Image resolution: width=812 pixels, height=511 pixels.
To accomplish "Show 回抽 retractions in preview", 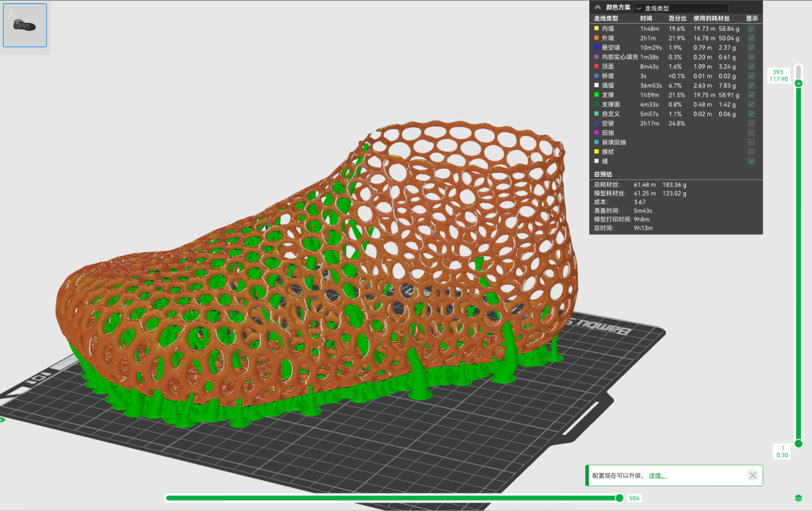I will pyautogui.click(x=751, y=133).
